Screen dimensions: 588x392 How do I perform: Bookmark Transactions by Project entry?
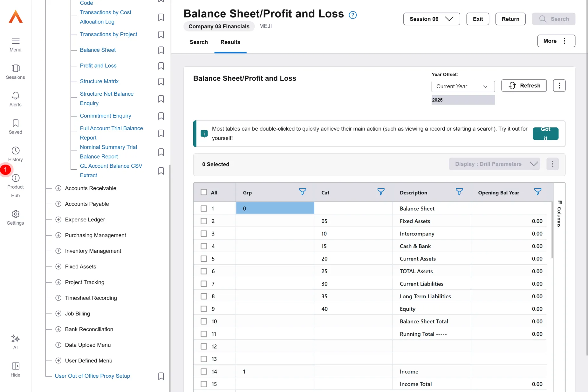pyautogui.click(x=161, y=35)
